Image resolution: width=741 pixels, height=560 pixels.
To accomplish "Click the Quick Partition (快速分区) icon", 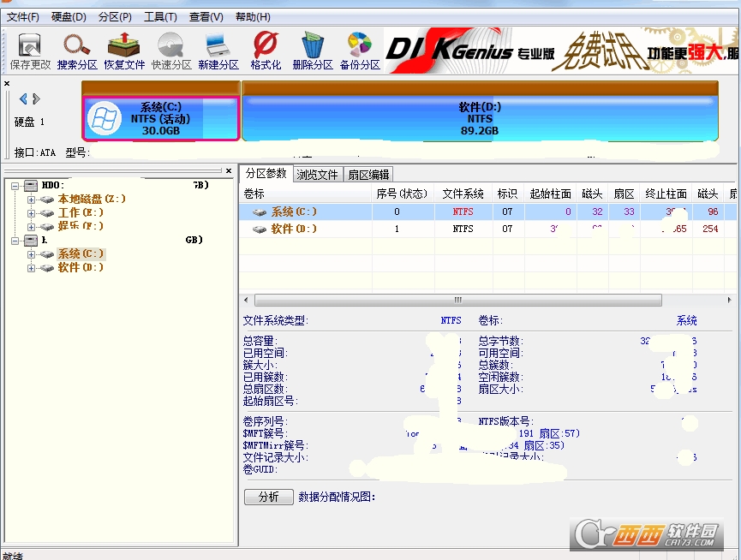I will pos(171,51).
